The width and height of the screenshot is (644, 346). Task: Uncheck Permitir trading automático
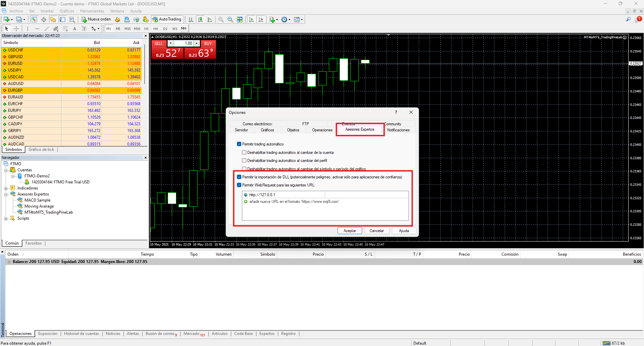[239, 144]
